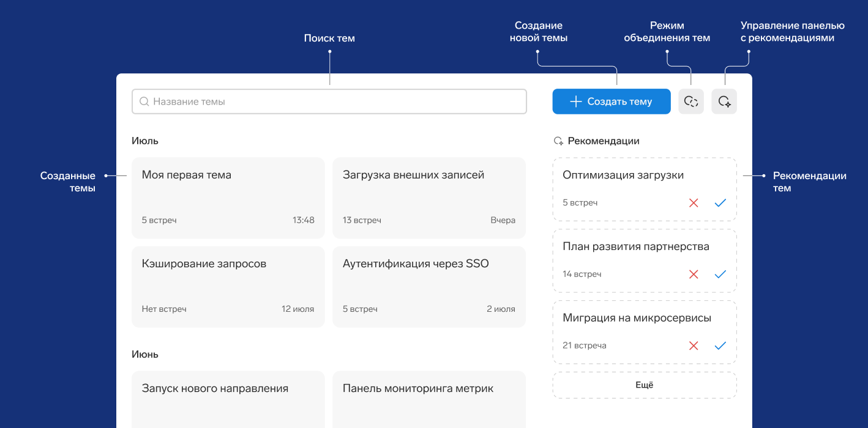This screenshot has height=428, width=868.
Task: Click the Рекомендации heading text
Action: coord(604,141)
